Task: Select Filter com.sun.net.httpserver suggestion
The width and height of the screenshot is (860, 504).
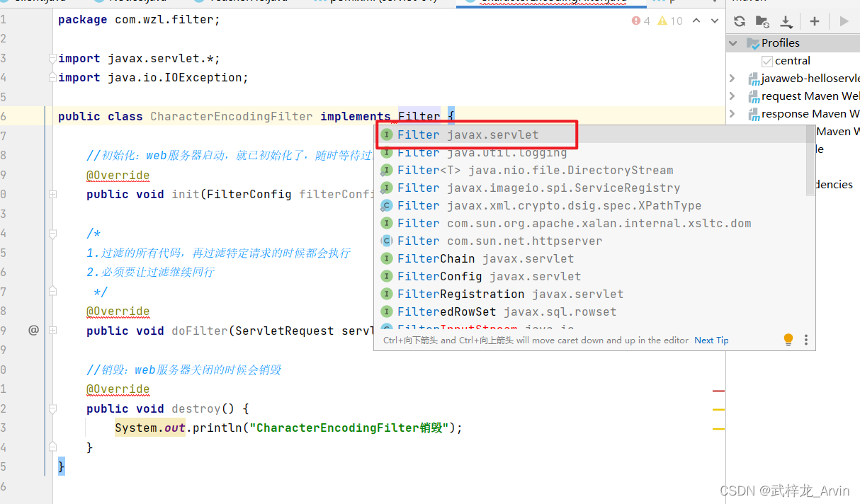Action: click(589, 241)
